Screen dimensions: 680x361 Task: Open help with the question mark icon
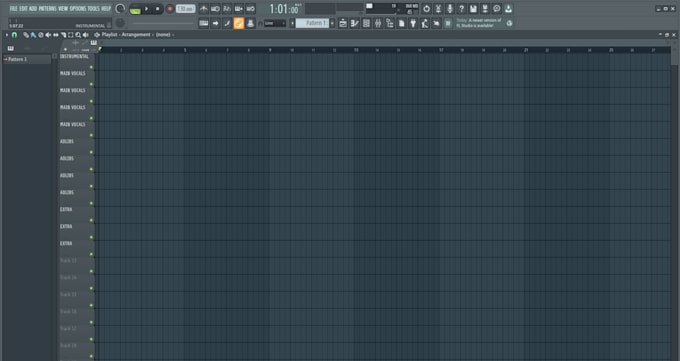coord(461,9)
